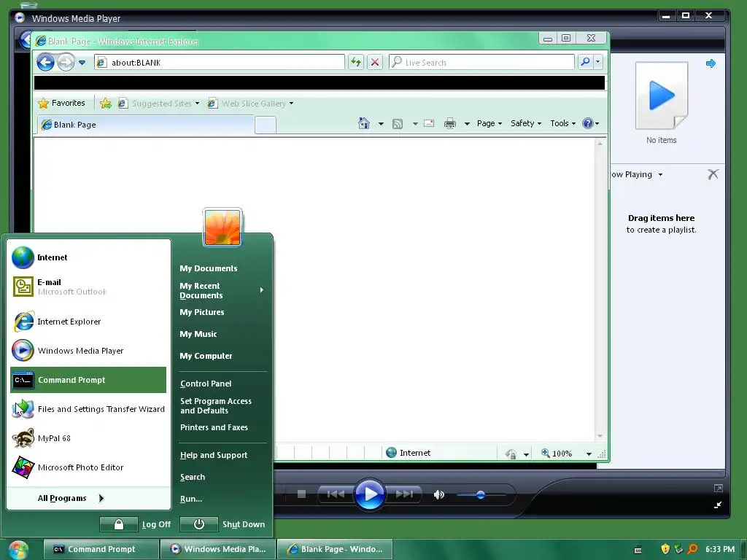Screen dimensions: 747x560
Task: Click Next track in Media Player
Action: 404,494
